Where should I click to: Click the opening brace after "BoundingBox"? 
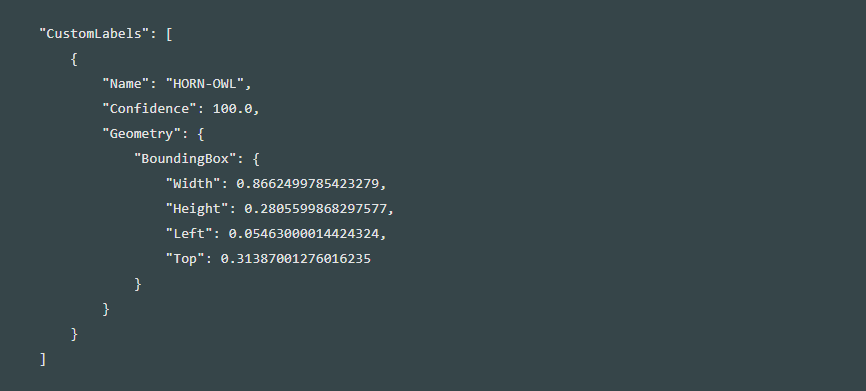point(256,159)
